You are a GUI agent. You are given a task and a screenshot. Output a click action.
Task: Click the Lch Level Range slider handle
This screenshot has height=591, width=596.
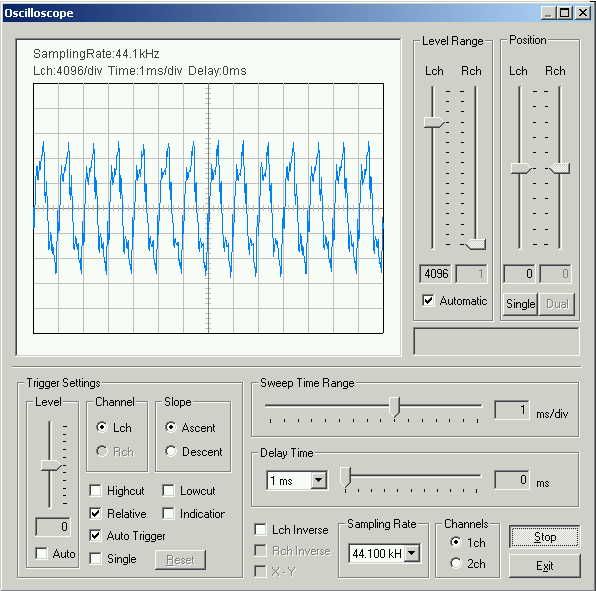tap(434, 123)
